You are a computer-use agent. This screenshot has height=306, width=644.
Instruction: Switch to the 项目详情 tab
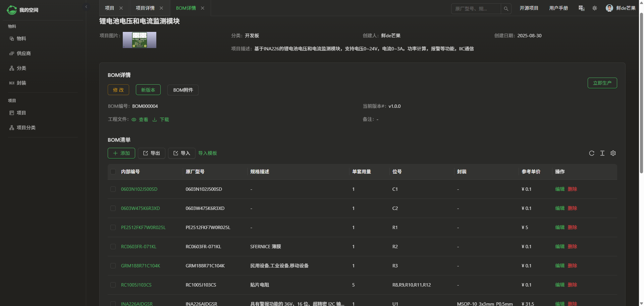145,8
